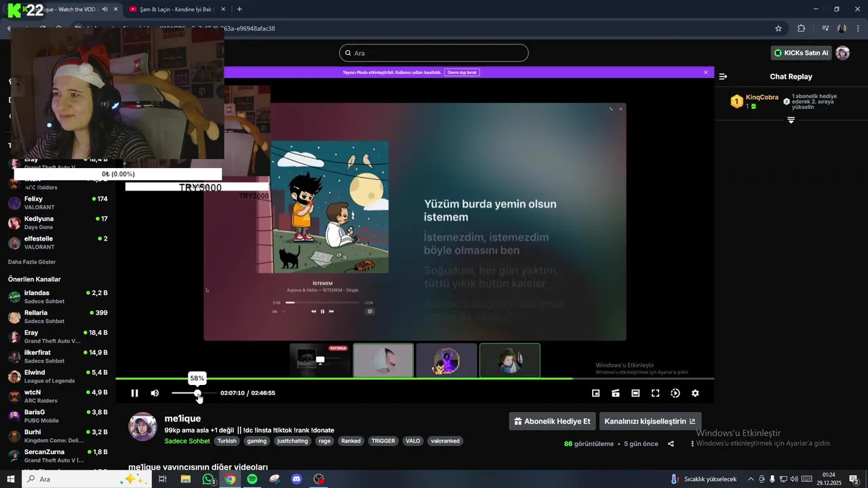Select the gaming tag
The width and height of the screenshot is (868, 488).
click(x=257, y=441)
